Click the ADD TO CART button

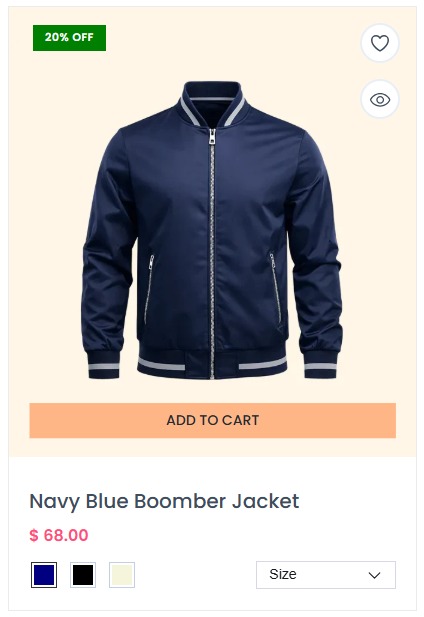point(212,420)
